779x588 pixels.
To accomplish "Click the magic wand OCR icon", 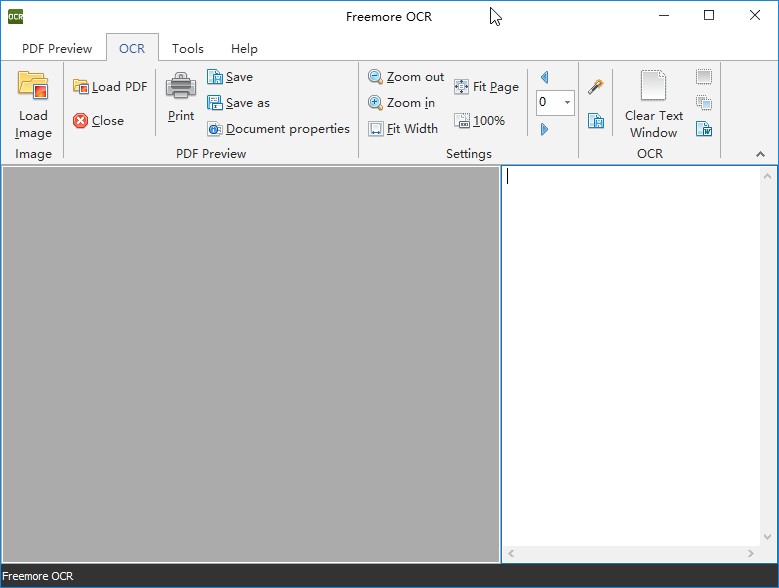I will click(595, 86).
